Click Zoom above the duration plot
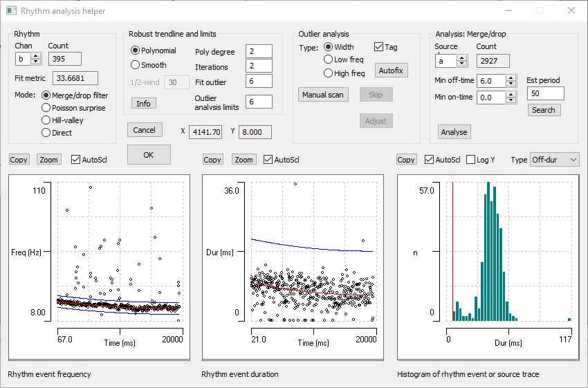Viewport: 588px width, 388px height. pyautogui.click(x=244, y=160)
